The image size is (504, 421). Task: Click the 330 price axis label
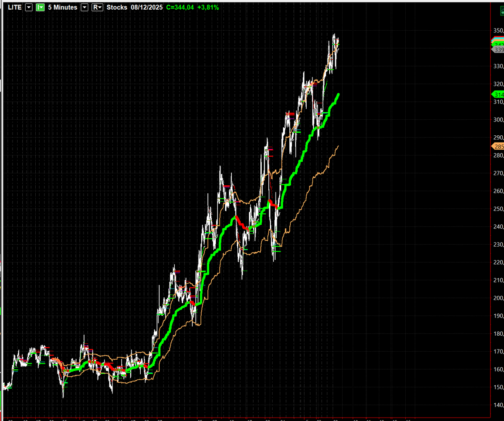[x=499, y=66]
